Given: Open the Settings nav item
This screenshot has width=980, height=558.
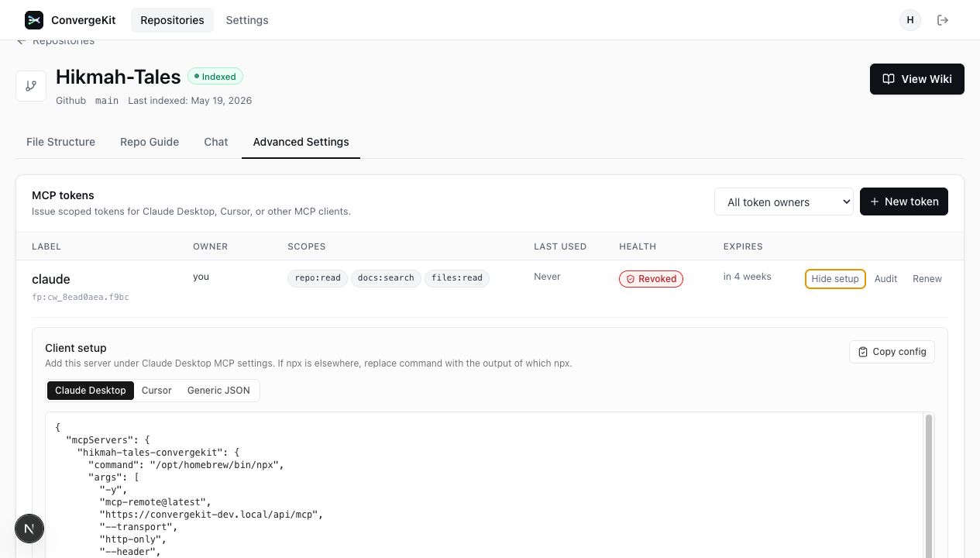Looking at the screenshot, I should pyautogui.click(x=247, y=20).
